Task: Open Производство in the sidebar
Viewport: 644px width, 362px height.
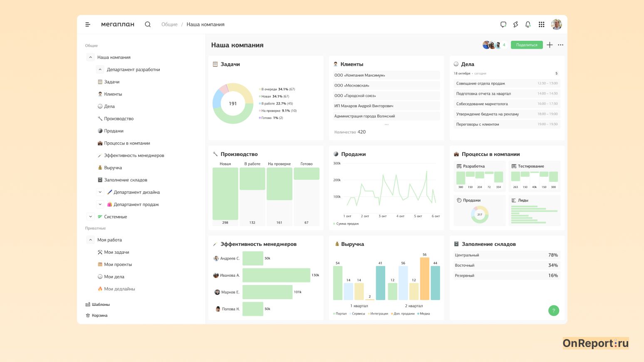Action: coord(116,119)
